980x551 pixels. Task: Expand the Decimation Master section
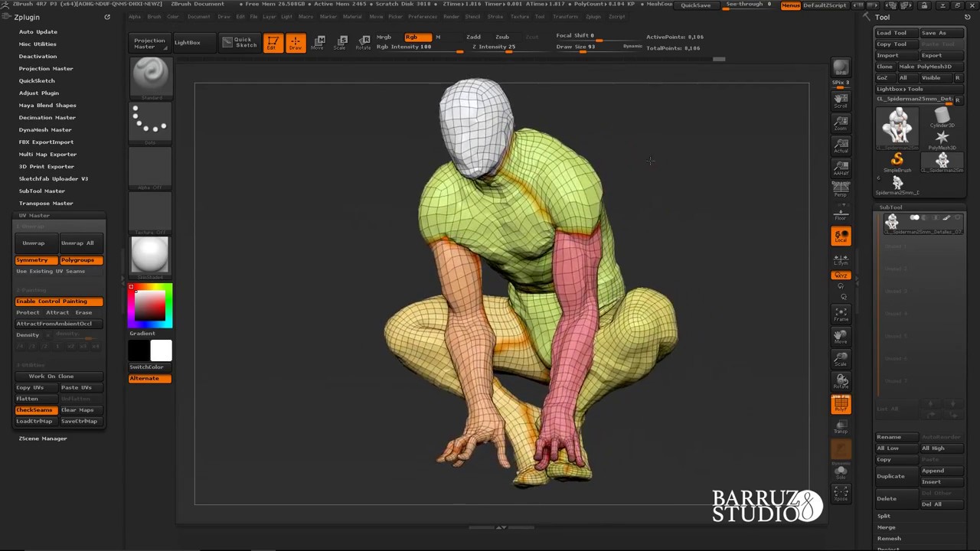pyautogui.click(x=47, y=117)
